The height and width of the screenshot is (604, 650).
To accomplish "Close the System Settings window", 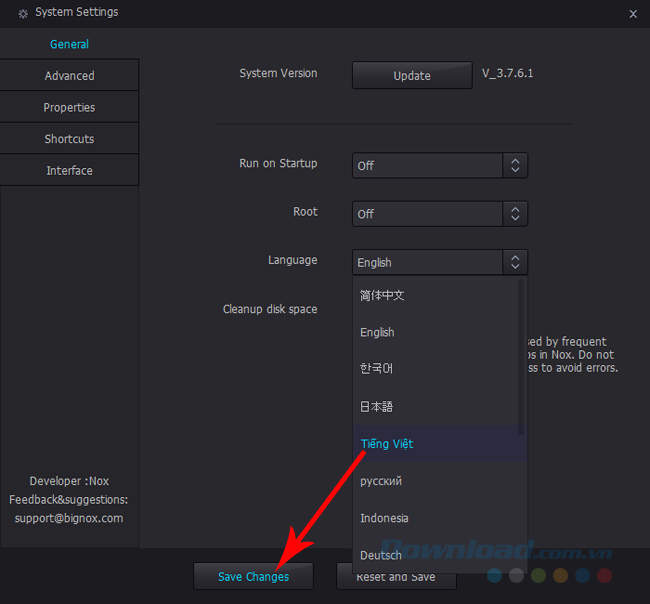I will point(633,14).
